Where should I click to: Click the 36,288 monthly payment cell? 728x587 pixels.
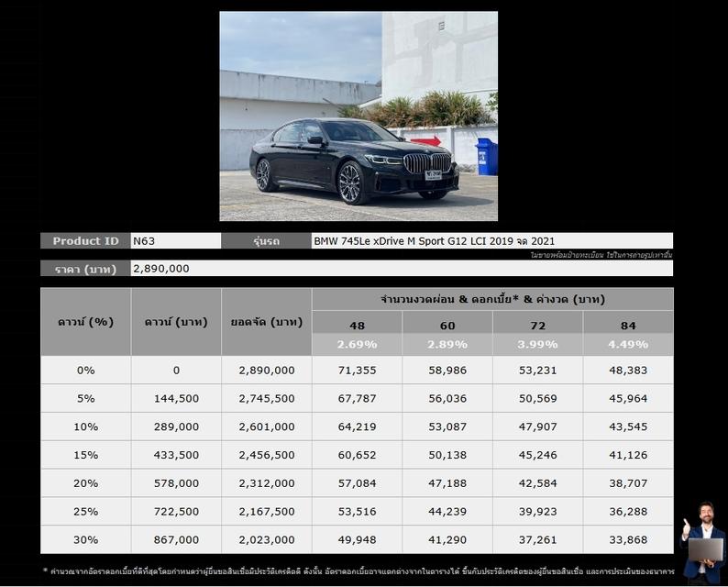[x=628, y=512]
